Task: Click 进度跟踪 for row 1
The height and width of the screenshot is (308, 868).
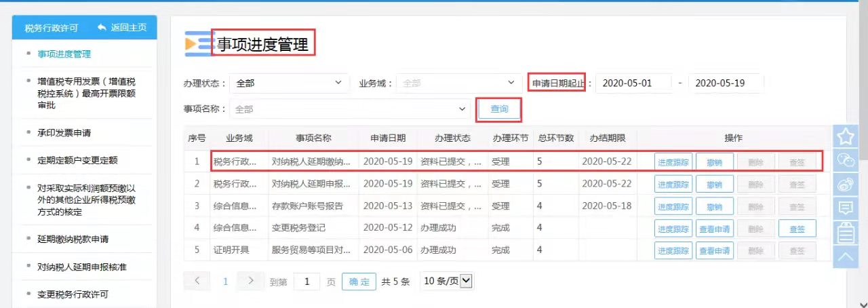Action: (x=673, y=162)
